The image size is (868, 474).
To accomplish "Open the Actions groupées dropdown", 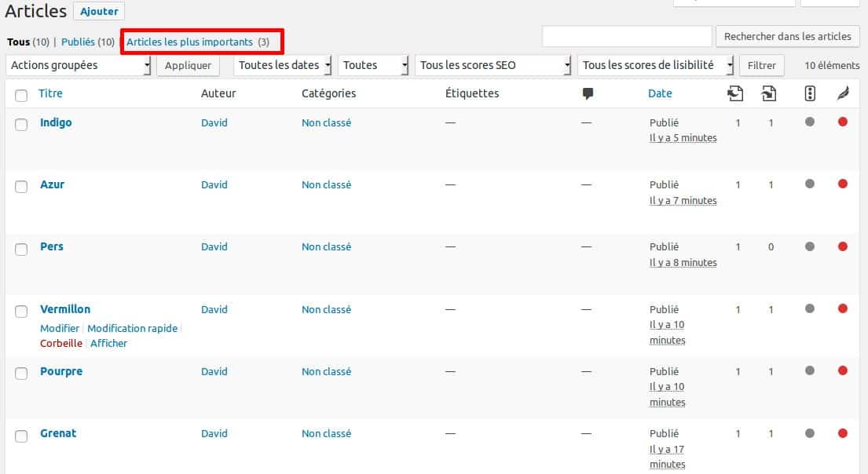I will click(x=79, y=66).
